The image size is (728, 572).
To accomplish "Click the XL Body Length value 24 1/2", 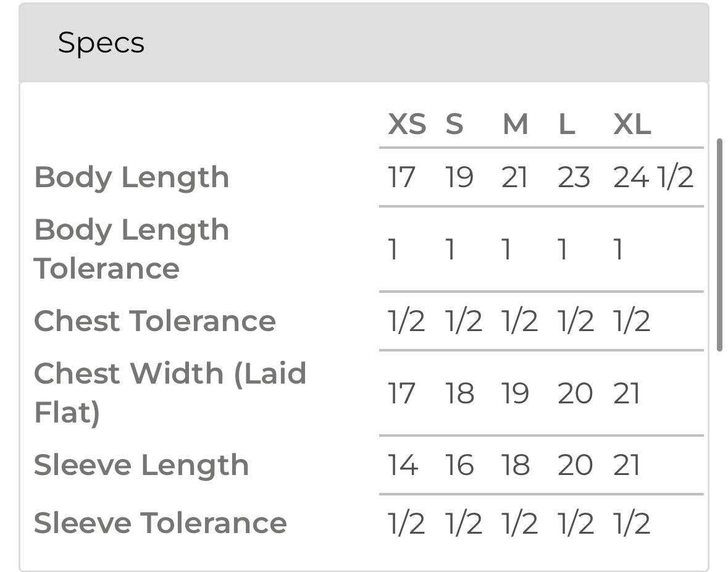I will (653, 178).
